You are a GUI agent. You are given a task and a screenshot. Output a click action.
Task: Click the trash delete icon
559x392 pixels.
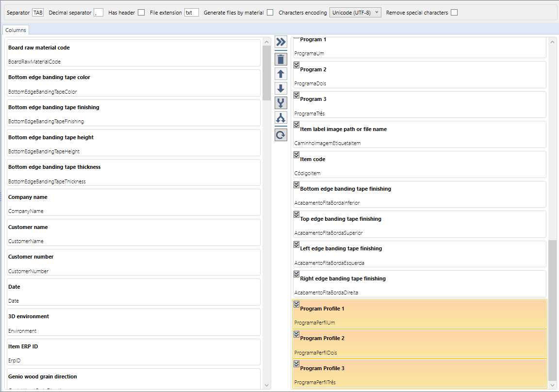[x=280, y=60]
